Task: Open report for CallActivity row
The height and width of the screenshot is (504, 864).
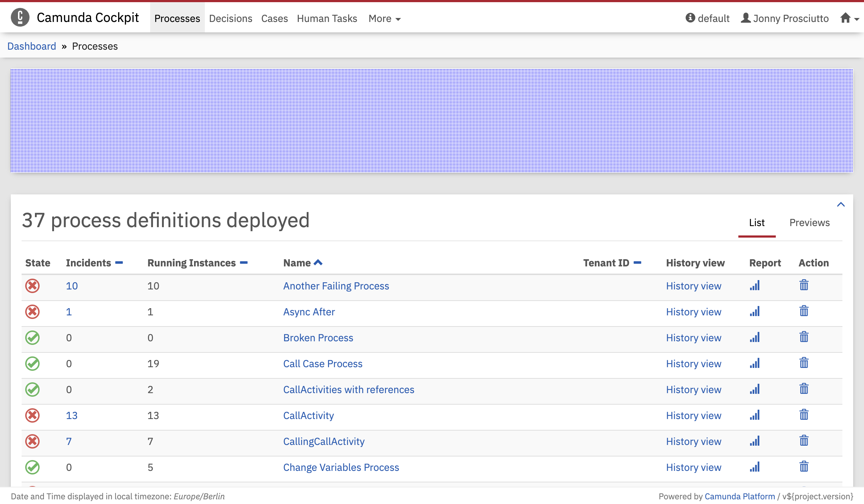Action: pos(755,415)
